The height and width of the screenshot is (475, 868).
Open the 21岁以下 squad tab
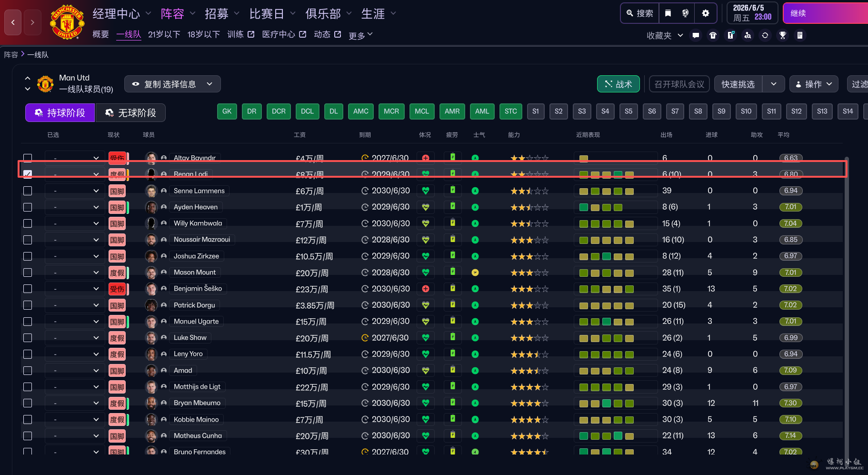point(164,34)
